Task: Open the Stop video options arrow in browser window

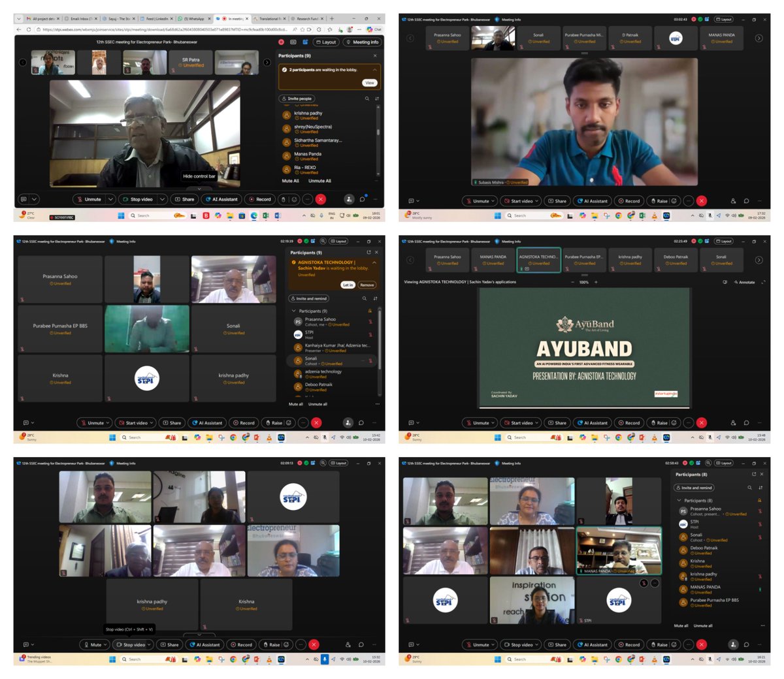Action: coord(163,199)
